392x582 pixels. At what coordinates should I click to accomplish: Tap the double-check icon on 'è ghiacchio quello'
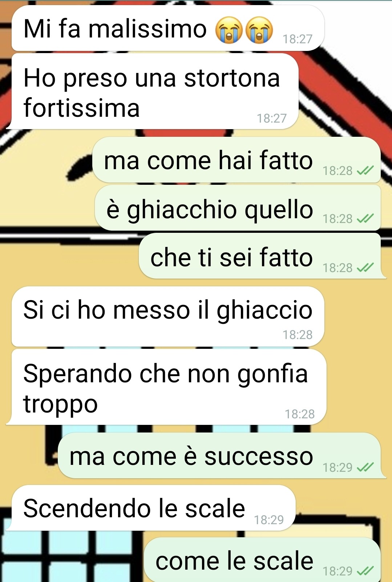[x=365, y=218]
